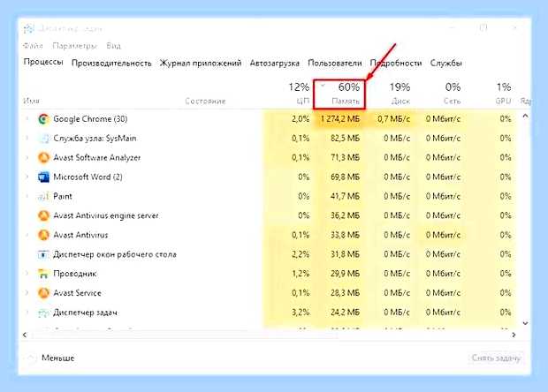Switch to the Автозагрузка tab
The image size is (548, 392).
click(275, 64)
